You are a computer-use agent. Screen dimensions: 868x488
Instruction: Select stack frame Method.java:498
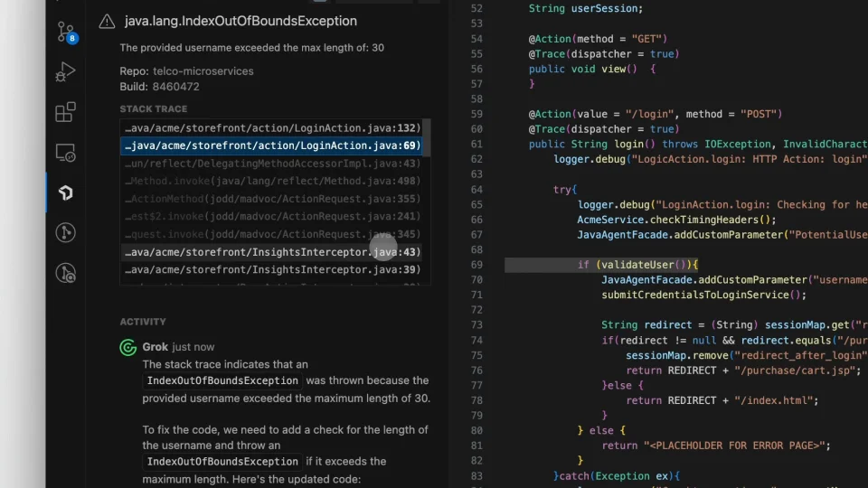click(x=271, y=181)
